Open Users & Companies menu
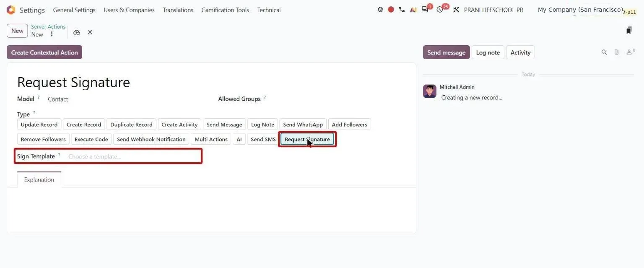The image size is (644, 268). (x=129, y=10)
